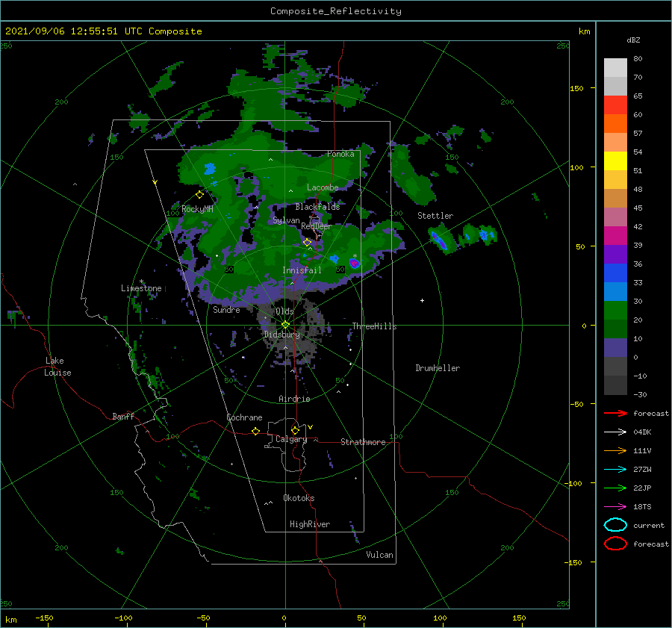Viewport: 672px width, 628px height.
Task: Click the intense purple storm cell east of Innisfail
Action: coord(355,264)
